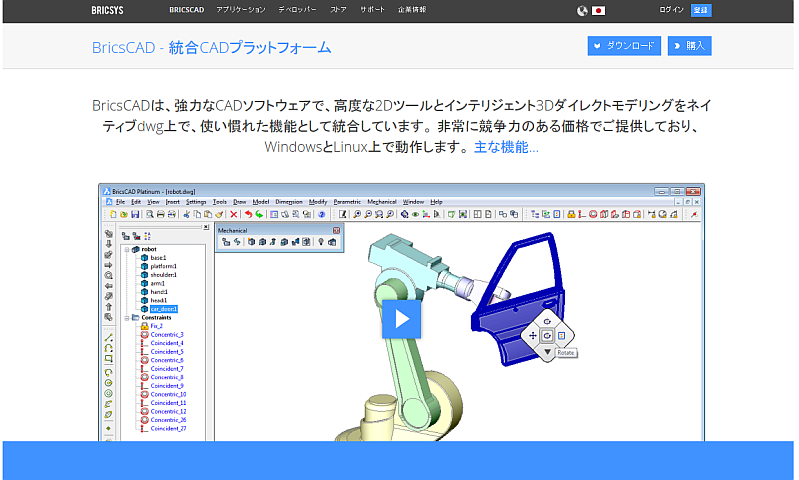Click the lightbulb icon in Mechanical toolbar

point(321,242)
